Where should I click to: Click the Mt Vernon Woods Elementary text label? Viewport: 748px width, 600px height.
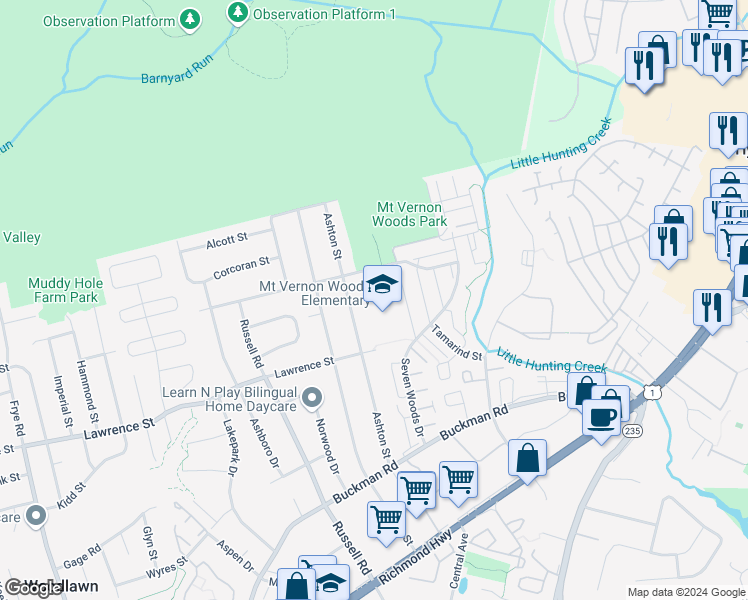click(314, 293)
